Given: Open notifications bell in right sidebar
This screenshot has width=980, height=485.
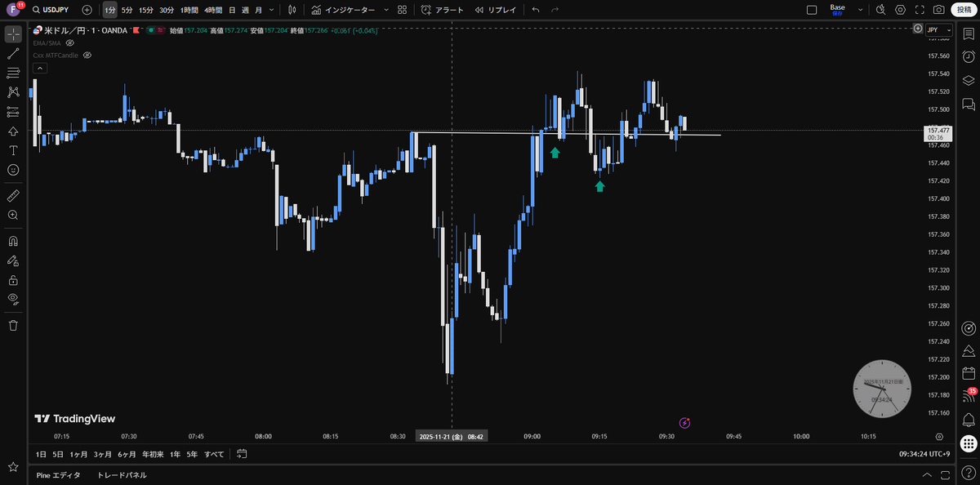Looking at the screenshot, I should point(969,420).
